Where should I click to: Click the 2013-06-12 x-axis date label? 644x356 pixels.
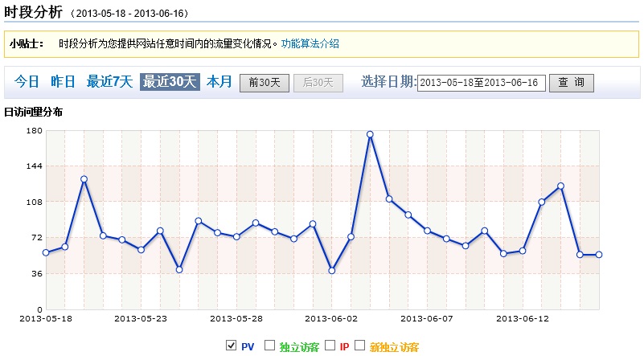522,318
